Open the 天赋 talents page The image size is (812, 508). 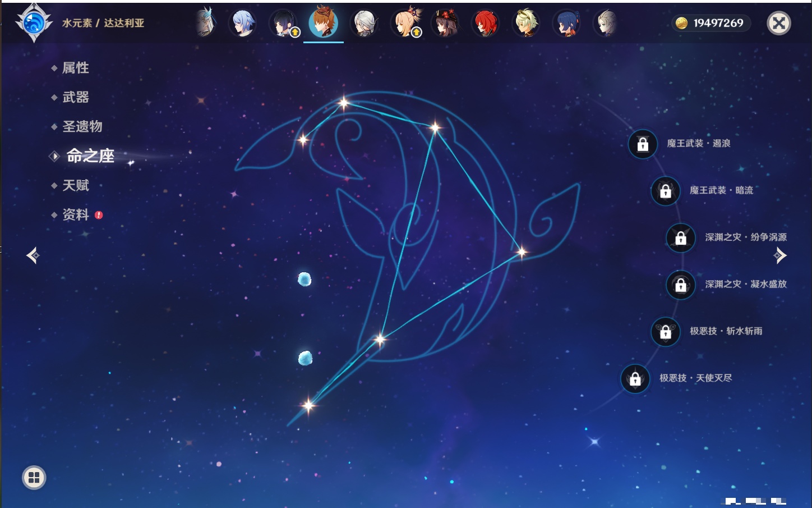coord(75,185)
